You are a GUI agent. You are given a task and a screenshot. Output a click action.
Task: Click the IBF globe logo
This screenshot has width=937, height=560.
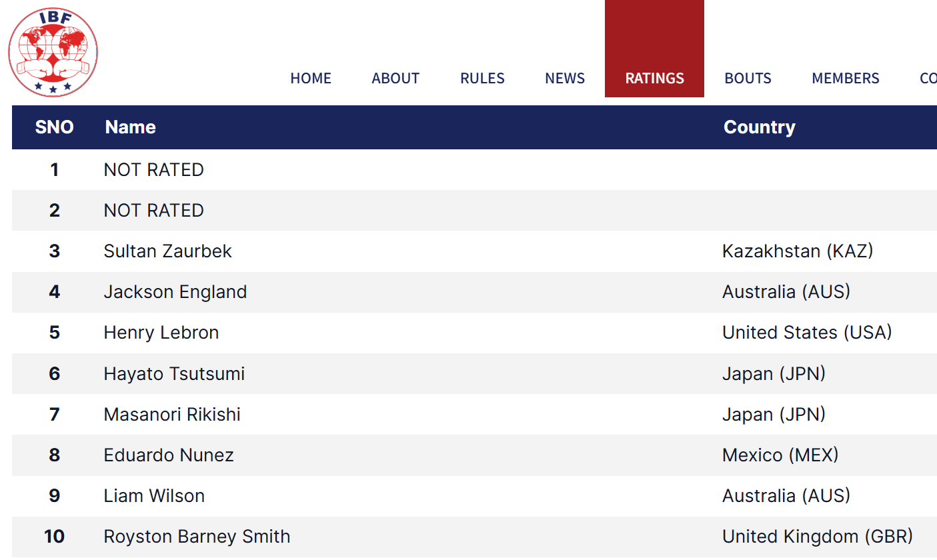coord(53,52)
